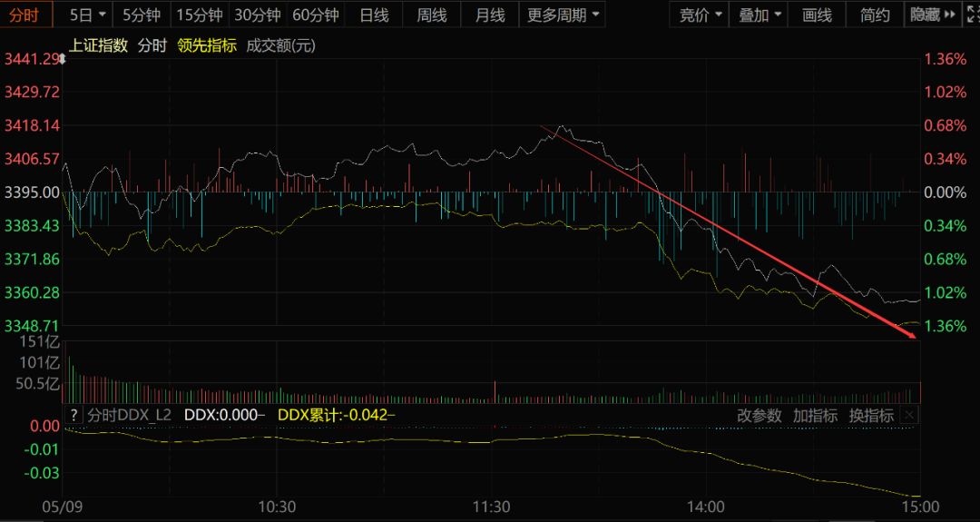Collapse side panel via 隐藏 button
Image resolution: width=980 pixels, height=522 pixels.
(x=933, y=15)
